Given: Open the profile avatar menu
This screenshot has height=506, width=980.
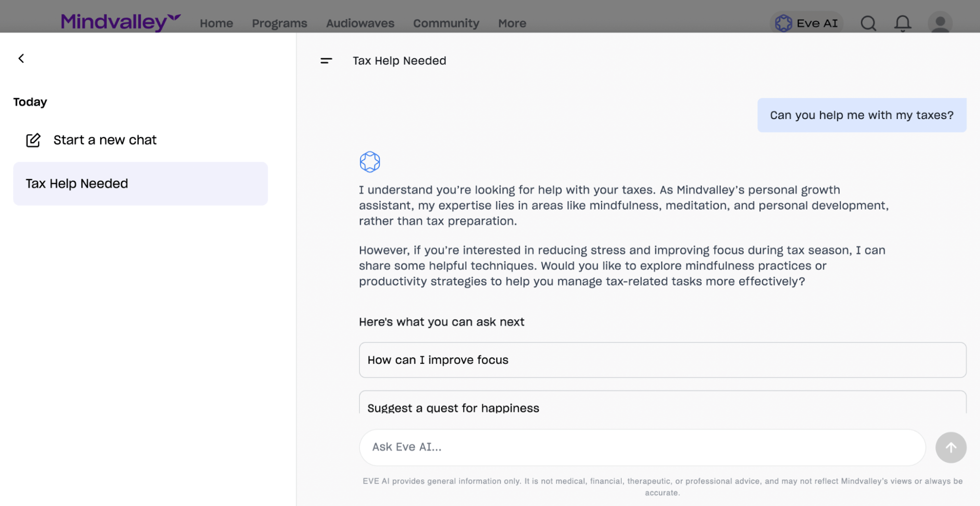Looking at the screenshot, I should tap(939, 23).
